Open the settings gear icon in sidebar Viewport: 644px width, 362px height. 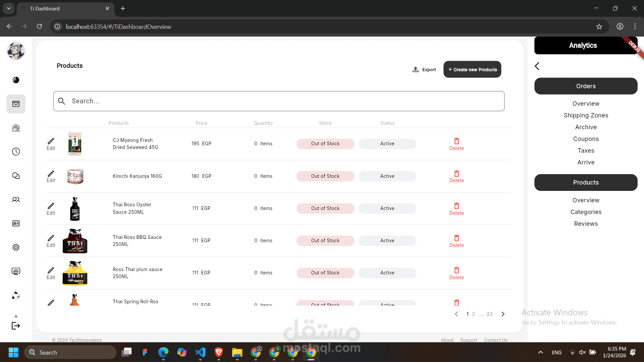[x=16, y=247]
